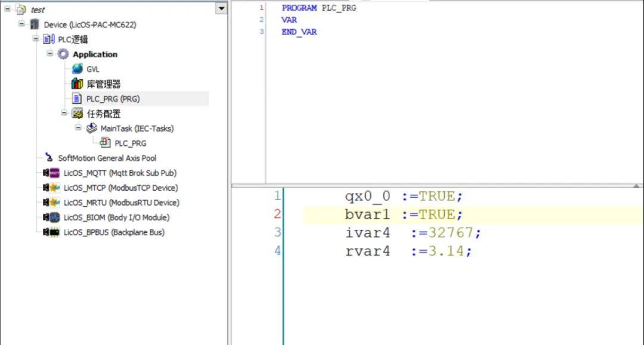The width and height of the screenshot is (644, 345).
Task: Collapse the Application tree node
Action: [x=51, y=54]
